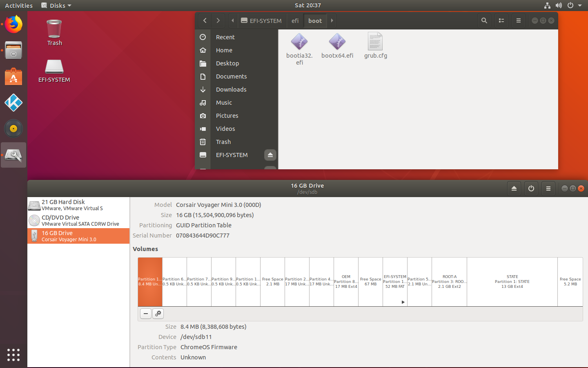588x368 pixels.
Task: Toggle list view in Files header
Action: [x=501, y=20]
